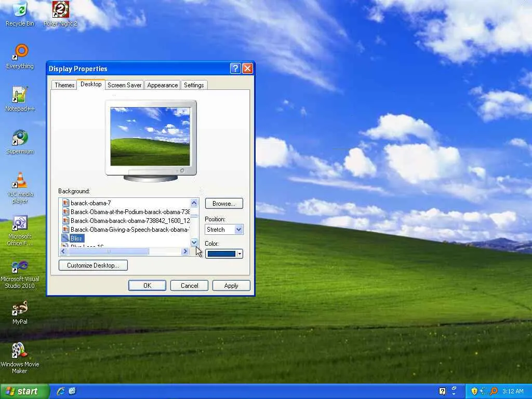Click the second Quick Launch icon

[72, 391]
